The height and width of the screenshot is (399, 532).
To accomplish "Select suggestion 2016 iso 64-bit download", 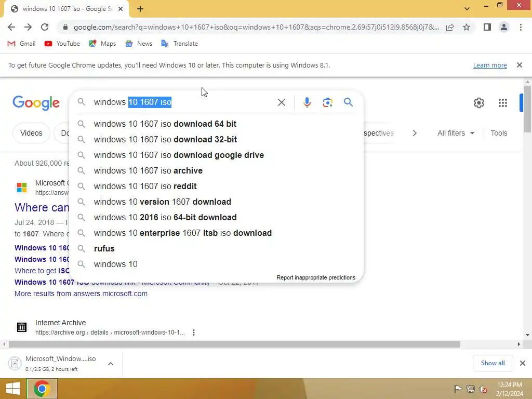I will coord(217,218).
